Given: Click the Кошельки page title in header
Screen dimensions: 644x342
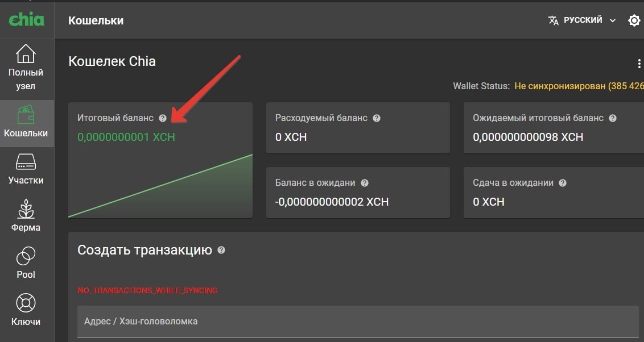Looking at the screenshot, I should pyautogui.click(x=96, y=20).
